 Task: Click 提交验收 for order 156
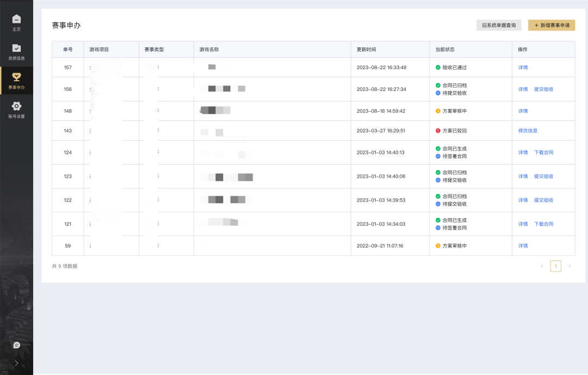coord(543,89)
